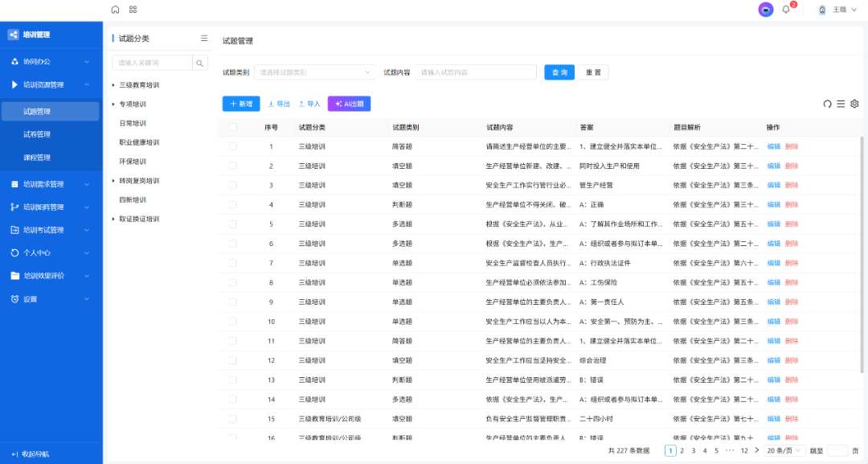Select 职业健康培训 category

pyautogui.click(x=139, y=143)
